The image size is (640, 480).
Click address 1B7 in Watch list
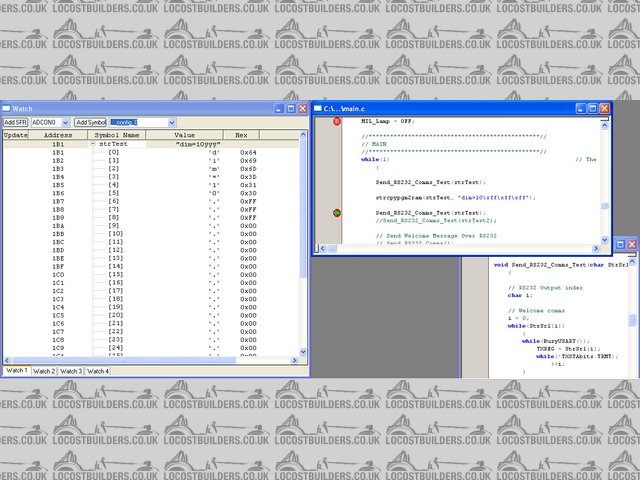(58, 201)
